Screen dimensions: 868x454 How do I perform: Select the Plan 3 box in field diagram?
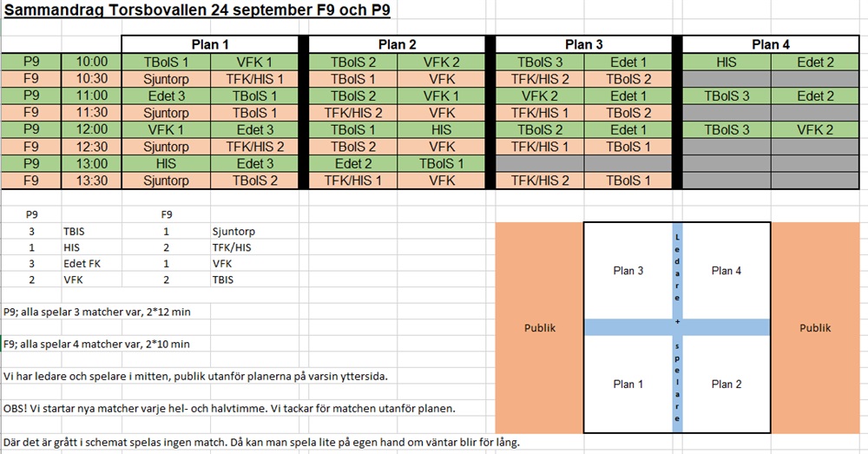(x=628, y=271)
